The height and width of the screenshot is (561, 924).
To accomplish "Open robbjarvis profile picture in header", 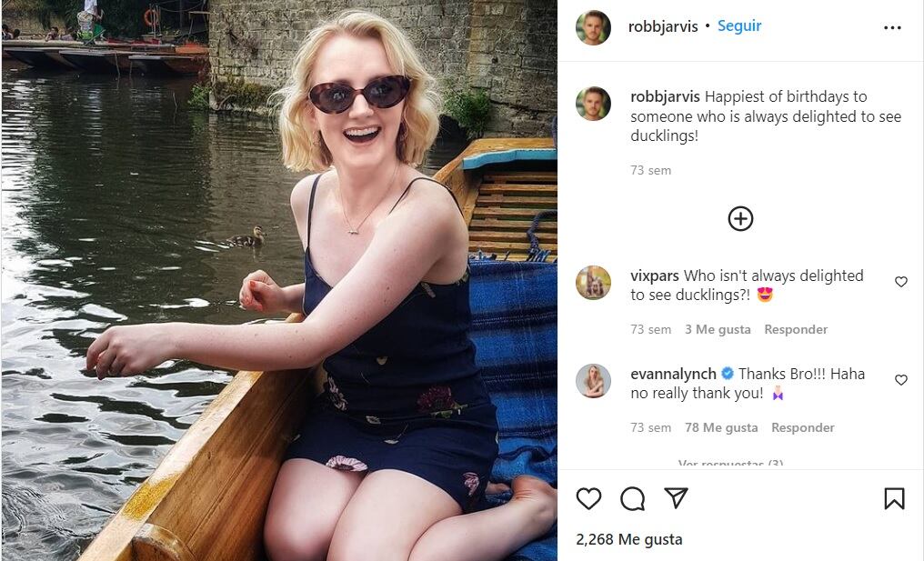I will (593, 27).
